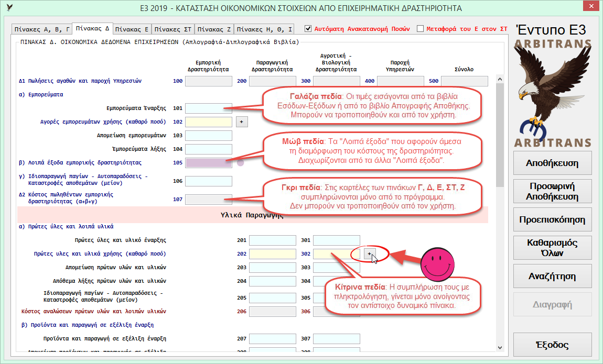Click the column header "Παροχή Υπηρεσιών"
Viewport: 603px width, 364px height.
coord(400,66)
